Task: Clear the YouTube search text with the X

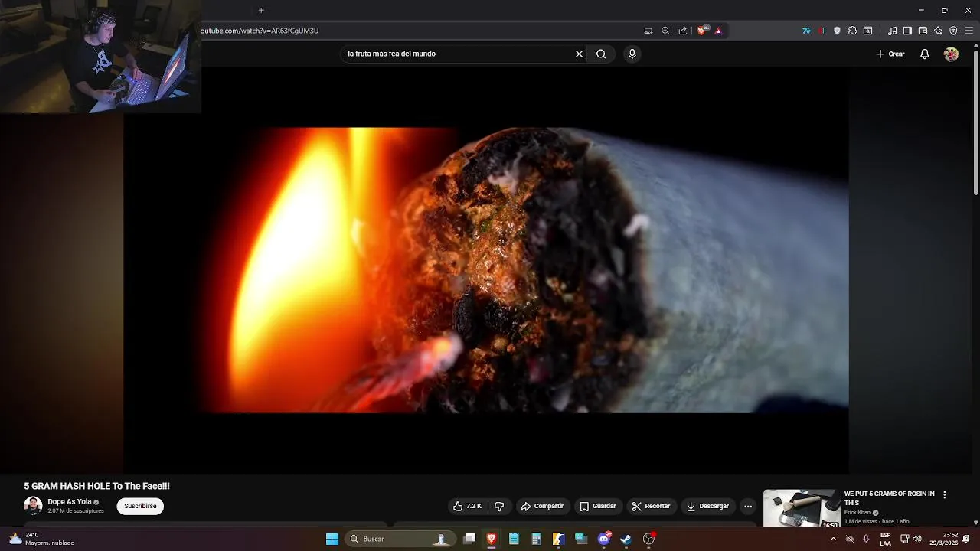Action: pos(579,54)
